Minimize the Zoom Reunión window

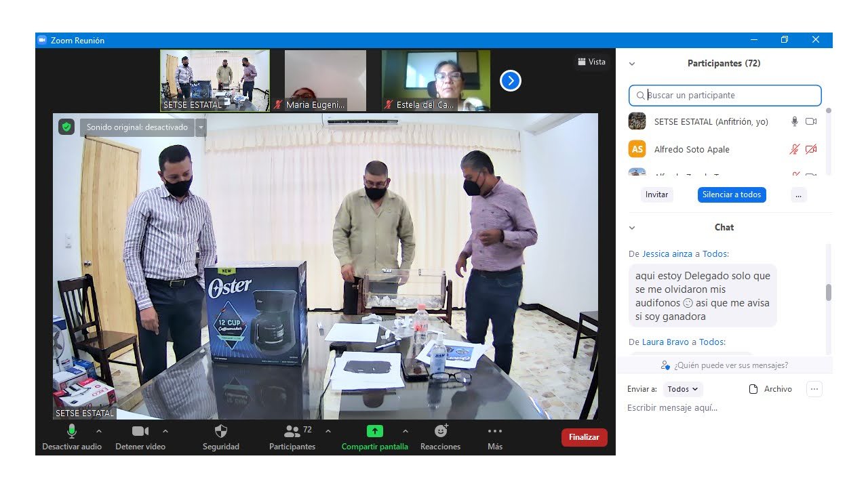(x=753, y=40)
